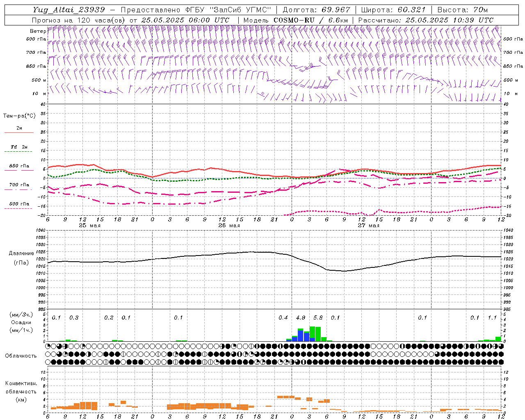Click the 3-hour precipitation value "1.1"

pyautogui.click(x=492, y=317)
